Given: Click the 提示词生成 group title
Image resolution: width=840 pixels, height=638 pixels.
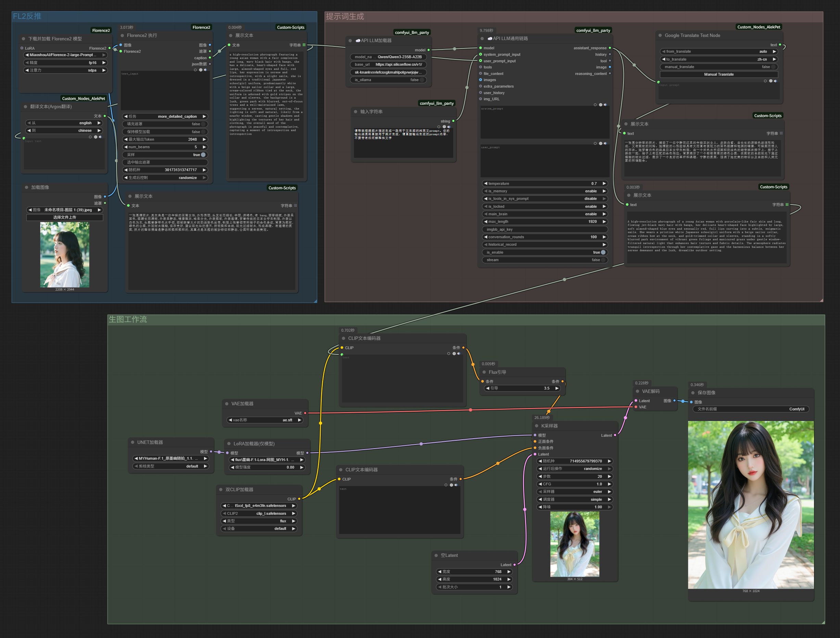Looking at the screenshot, I should (345, 16).
